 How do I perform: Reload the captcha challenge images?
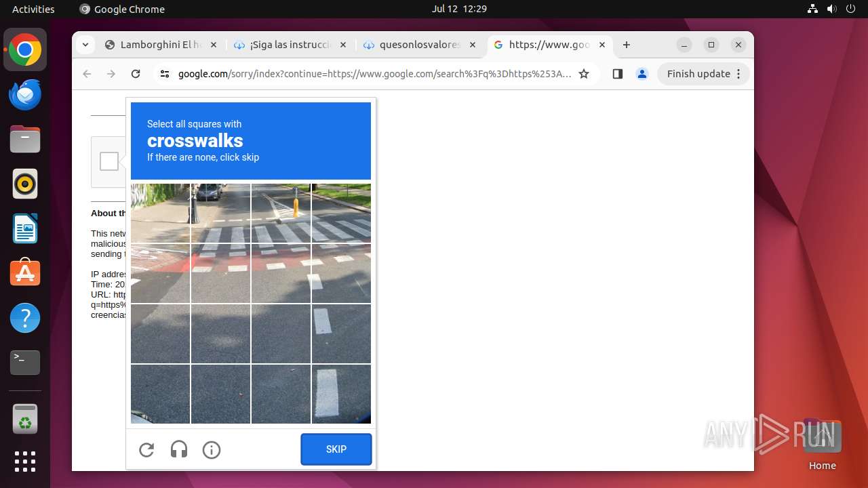click(146, 449)
